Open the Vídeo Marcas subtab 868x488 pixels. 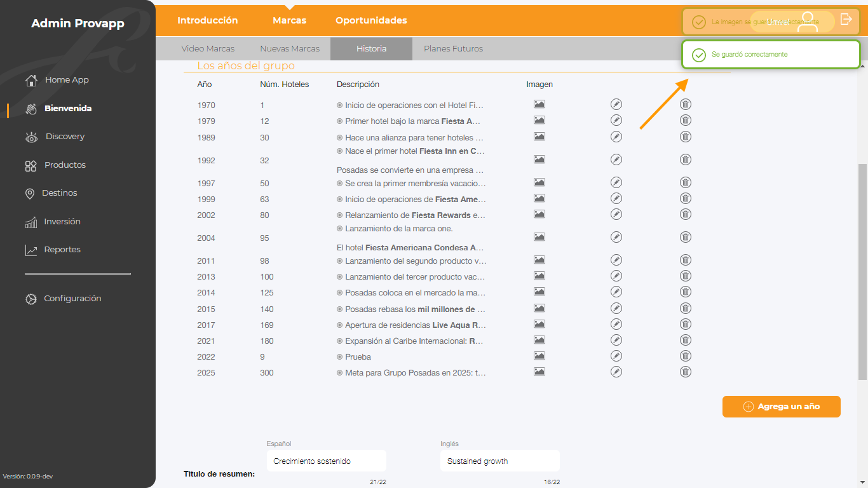coord(208,48)
